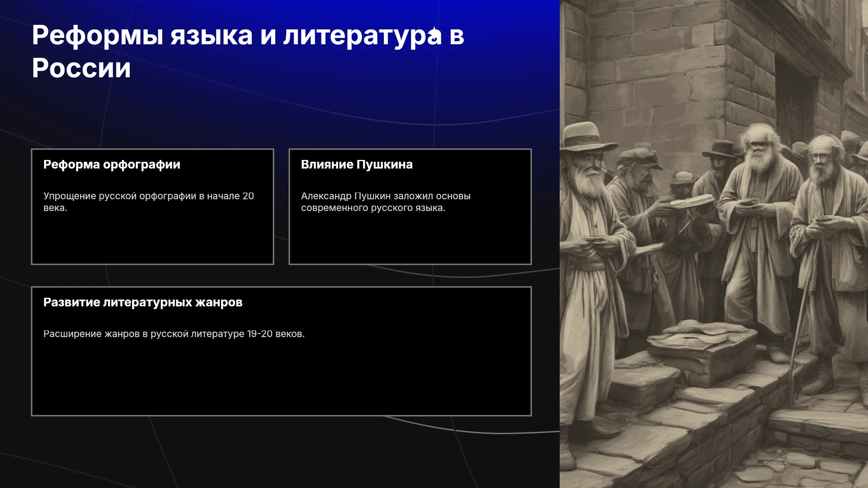Select the 'Развитие литературных жанров' heading
868x488 pixels.
143,302
